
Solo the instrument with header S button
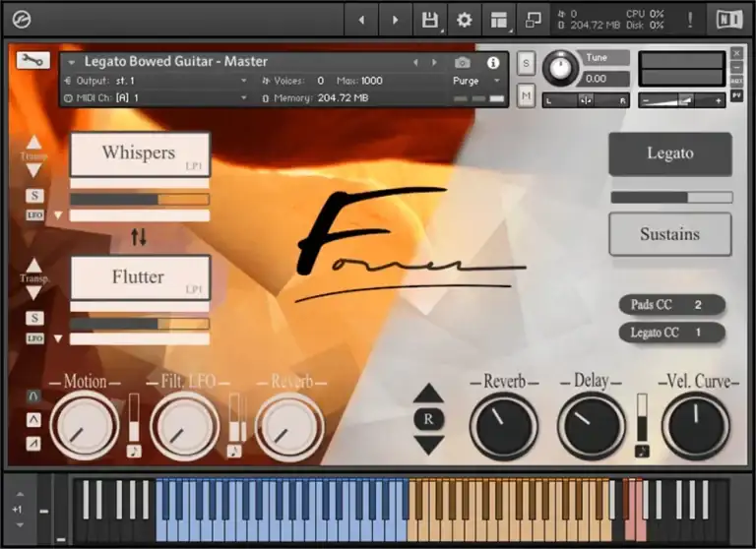(x=526, y=63)
